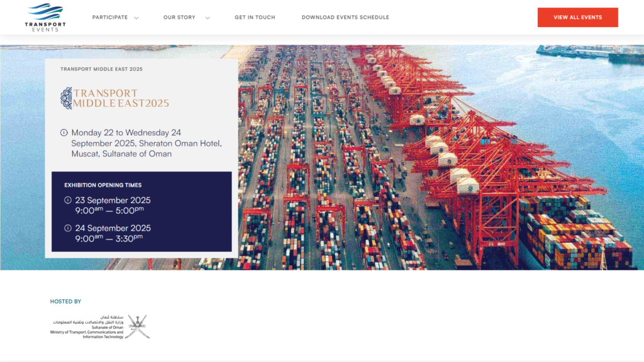644x362 pixels.
Task: Click the Oman national emblem icon
Action: coord(137,327)
